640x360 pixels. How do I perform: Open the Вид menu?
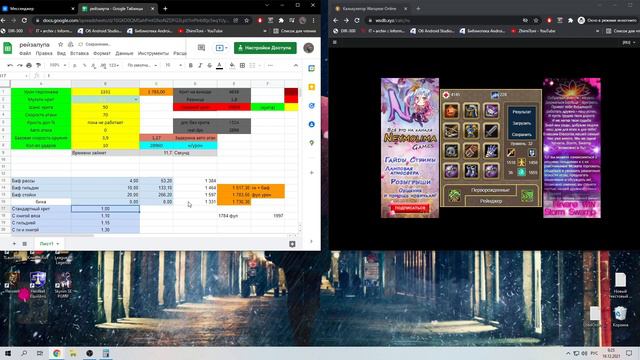point(61,53)
